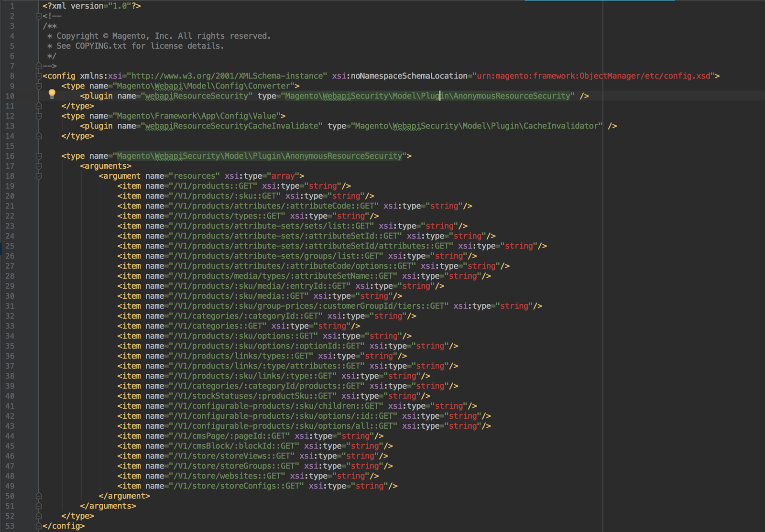
Task: Click item '/V1/products/types::GET'
Action: [x=227, y=217]
